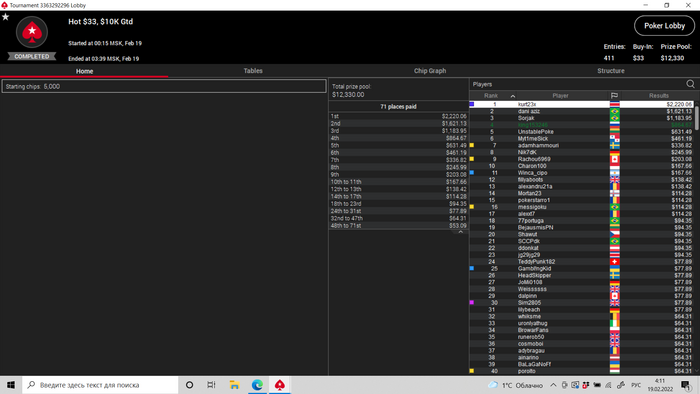Click the PokerStars red spade logo
Image resolution: width=700 pixels, height=394 pixels.
tap(32, 32)
